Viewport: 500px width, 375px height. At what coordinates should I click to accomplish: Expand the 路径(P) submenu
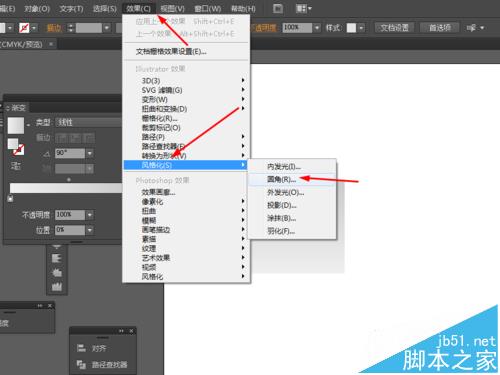(x=186, y=137)
